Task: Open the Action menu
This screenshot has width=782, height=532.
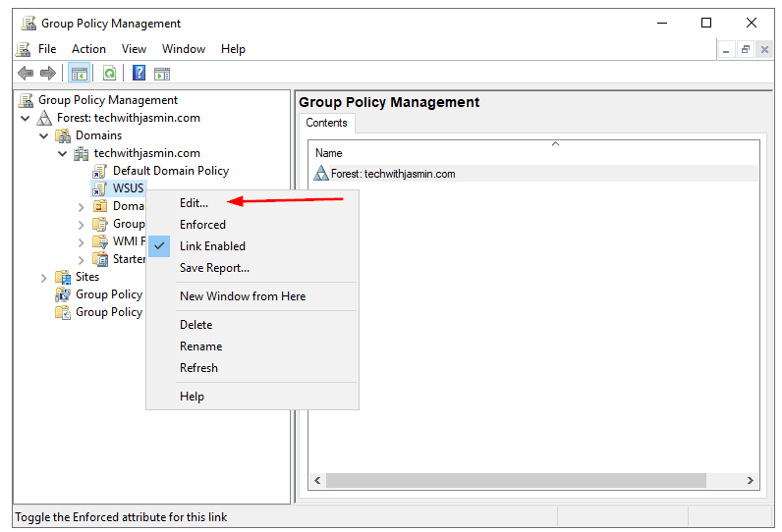Action: pyautogui.click(x=88, y=49)
